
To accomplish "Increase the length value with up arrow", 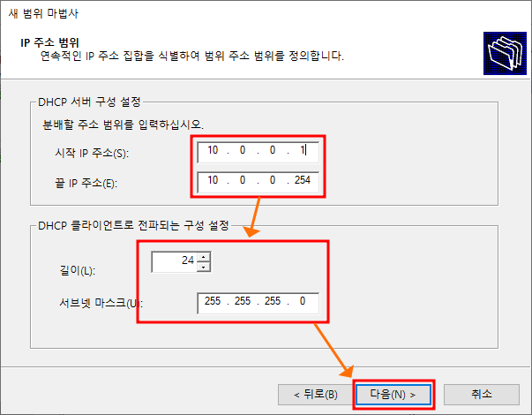I will point(203,257).
